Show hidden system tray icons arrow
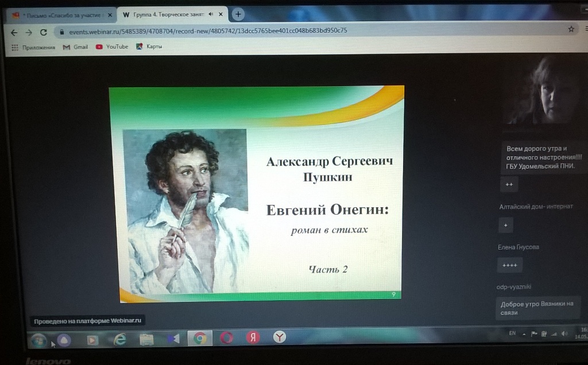The width and height of the screenshot is (588, 365). (x=524, y=334)
